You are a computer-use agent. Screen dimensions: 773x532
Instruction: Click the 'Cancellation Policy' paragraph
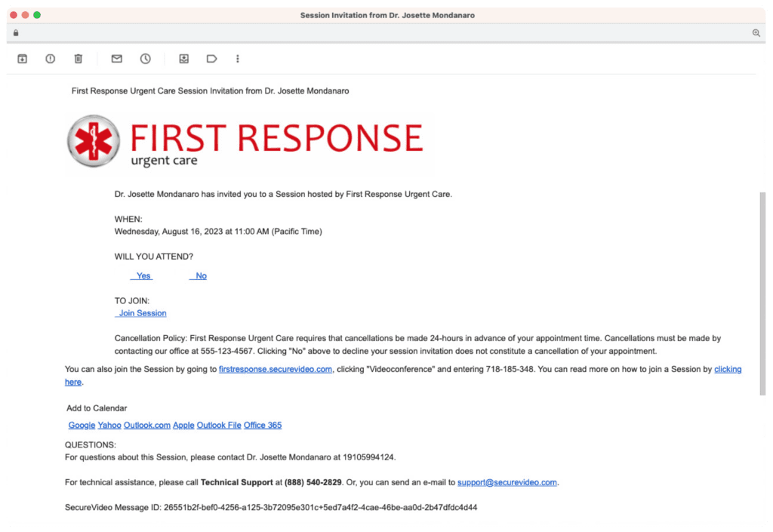point(417,345)
